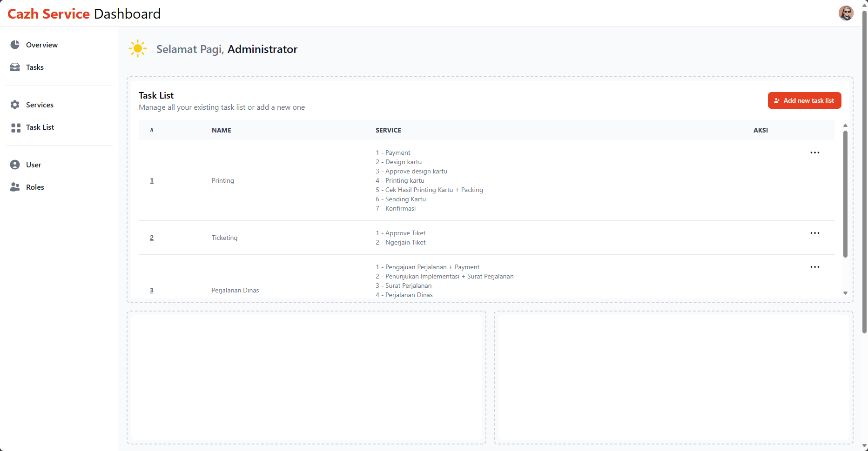Click the Overview pie chart icon
The image size is (868, 451).
pyautogui.click(x=15, y=45)
